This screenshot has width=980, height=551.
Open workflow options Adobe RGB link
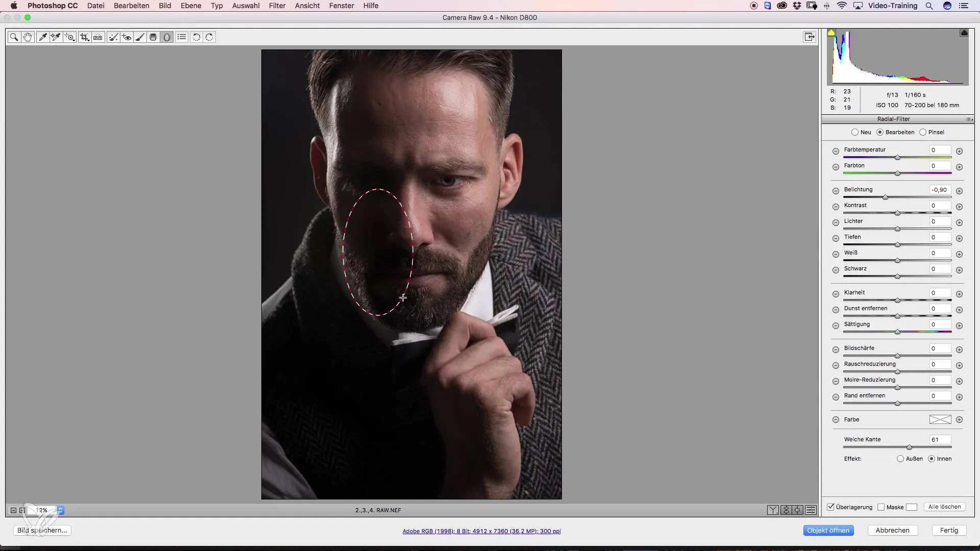pyautogui.click(x=481, y=531)
